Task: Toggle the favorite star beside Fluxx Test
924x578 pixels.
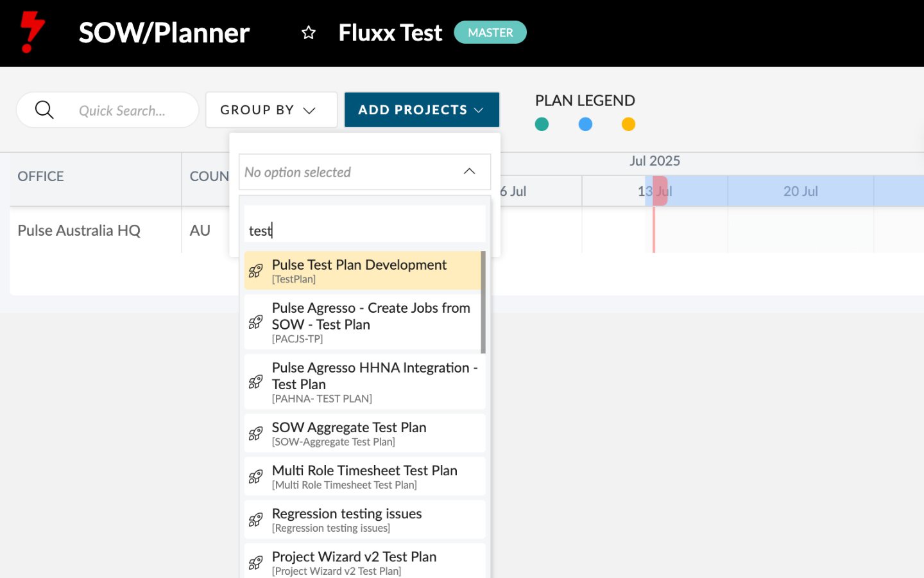Action: coord(309,33)
